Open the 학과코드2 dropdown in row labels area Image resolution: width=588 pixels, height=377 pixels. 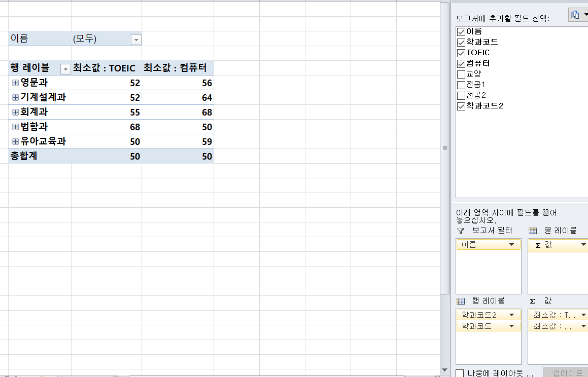pyautogui.click(x=511, y=315)
